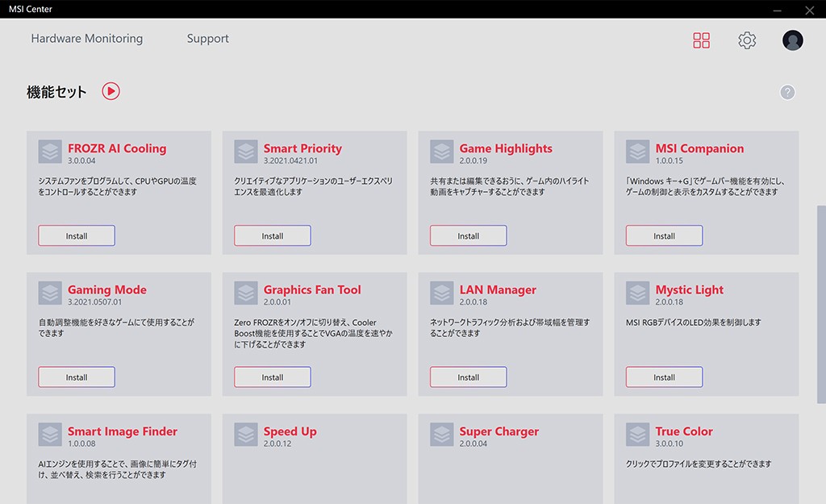Screen dimensions: 826x504
Task: Click the version text 3.2021.0507.01
Action: [94, 302]
